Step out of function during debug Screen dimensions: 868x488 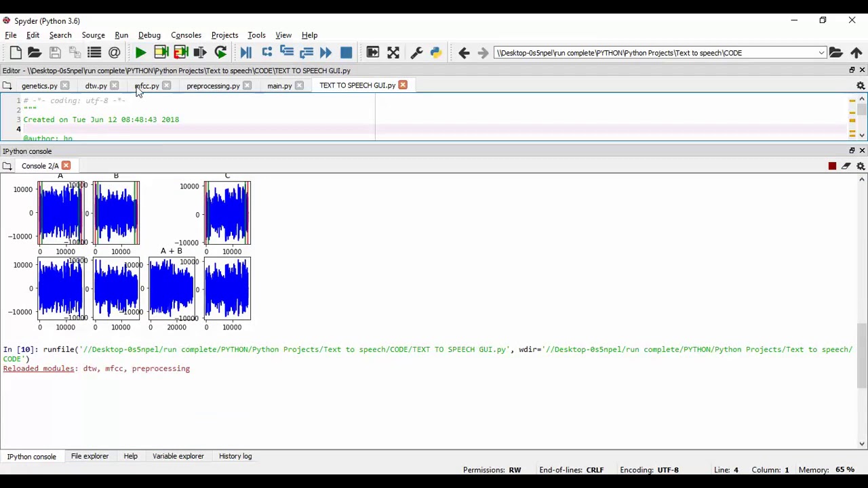[306, 53]
